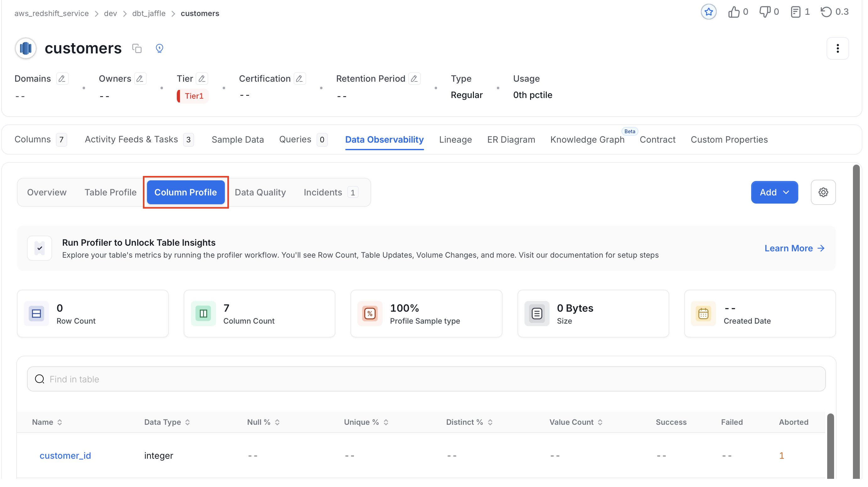Expand the Add dropdown button

tap(774, 192)
